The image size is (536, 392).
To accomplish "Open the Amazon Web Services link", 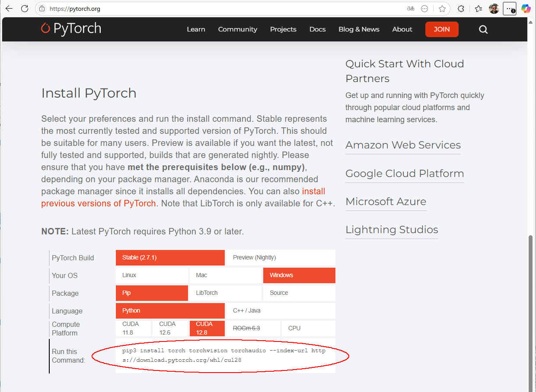I will tap(403, 145).
